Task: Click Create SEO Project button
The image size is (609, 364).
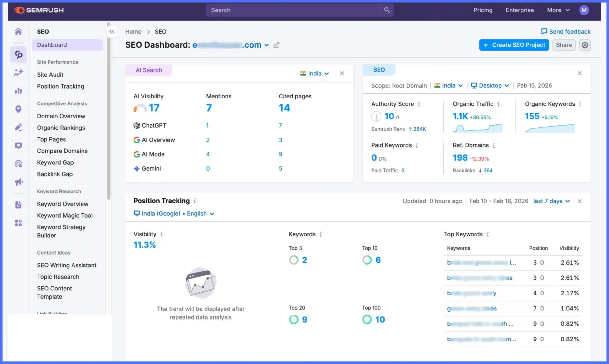Action: pyautogui.click(x=514, y=45)
